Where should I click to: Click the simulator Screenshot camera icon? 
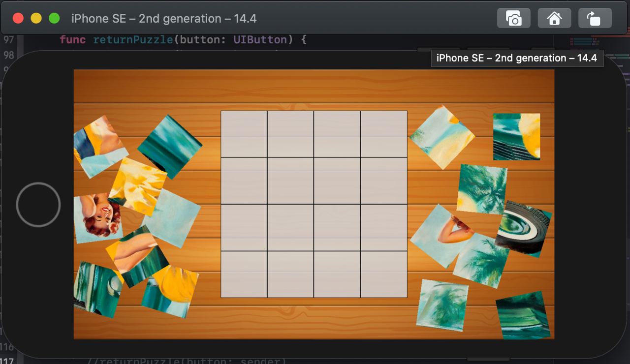(513, 19)
